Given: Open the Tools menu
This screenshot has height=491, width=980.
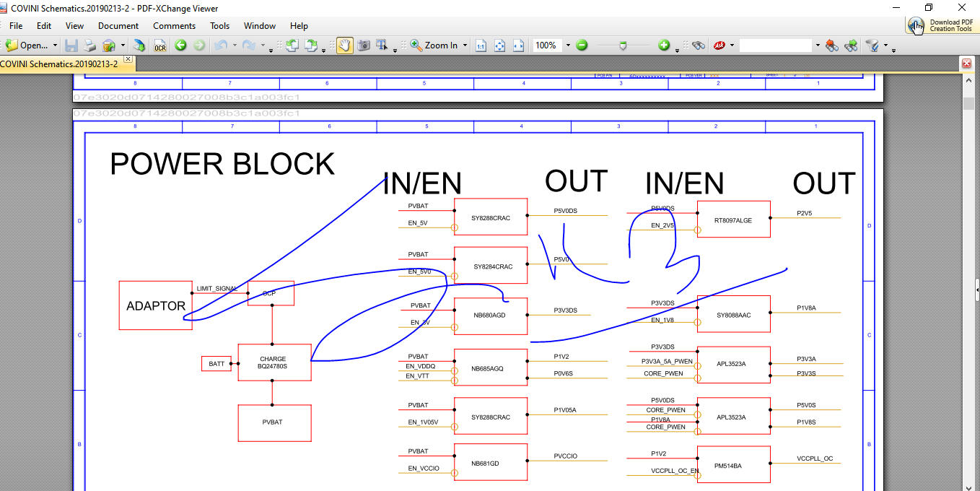Looking at the screenshot, I should tap(220, 26).
